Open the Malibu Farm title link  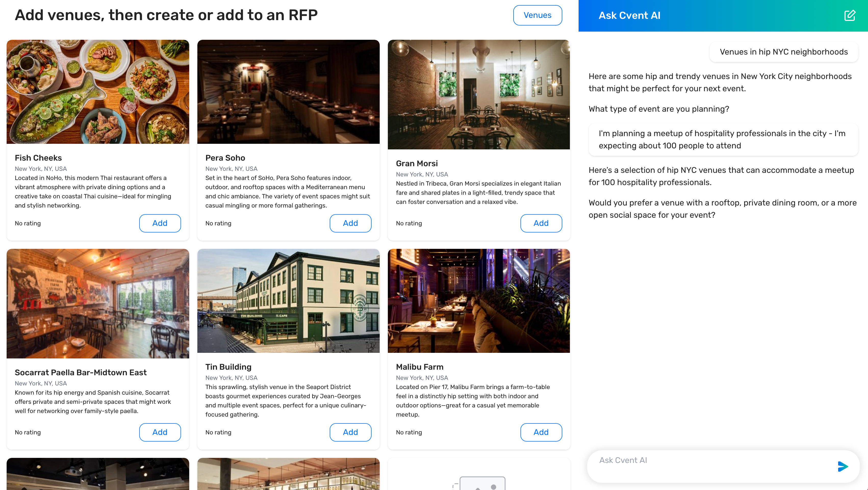click(419, 367)
